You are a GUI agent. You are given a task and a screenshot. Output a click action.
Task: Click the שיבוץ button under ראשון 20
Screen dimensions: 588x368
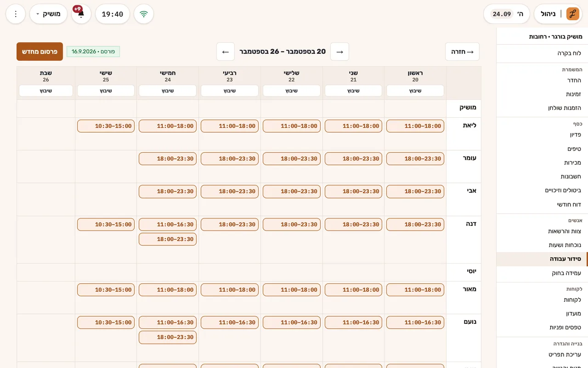(x=415, y=91)
